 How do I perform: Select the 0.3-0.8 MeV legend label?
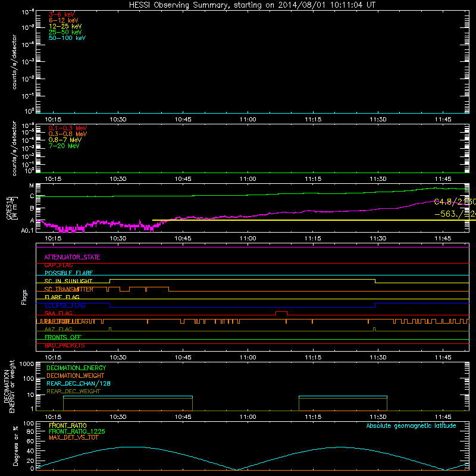click(x=68, y=134)
